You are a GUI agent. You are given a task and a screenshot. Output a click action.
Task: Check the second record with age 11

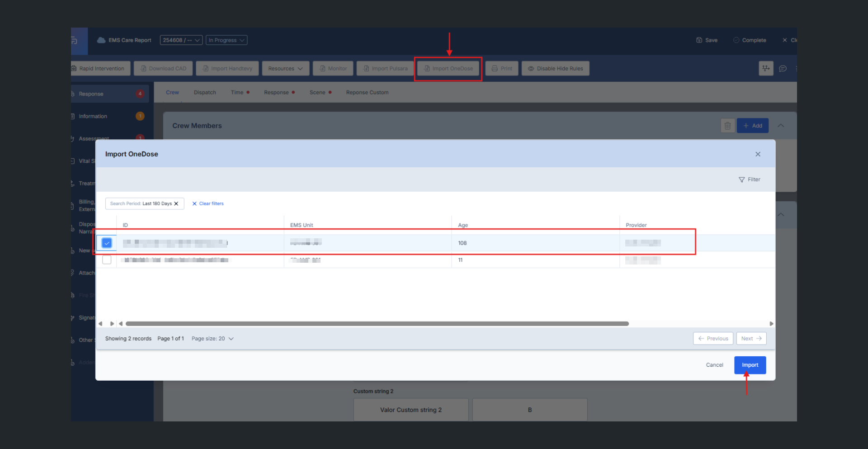pos(107,260)
